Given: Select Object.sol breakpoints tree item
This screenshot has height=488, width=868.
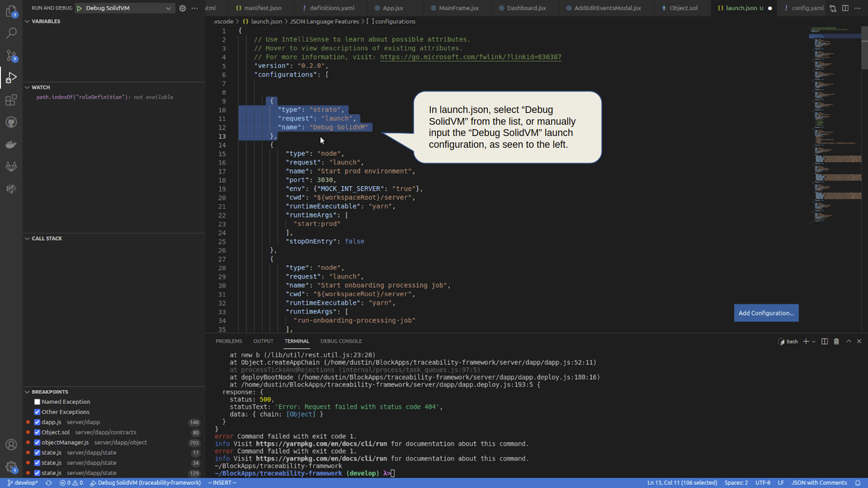Looking at the screenshot, I should coord(90,432).
